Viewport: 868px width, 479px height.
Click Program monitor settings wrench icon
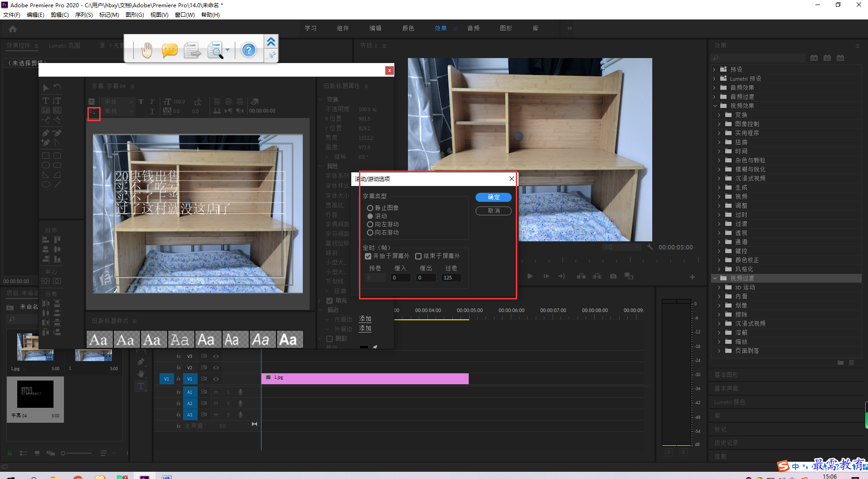coord(650,247)
